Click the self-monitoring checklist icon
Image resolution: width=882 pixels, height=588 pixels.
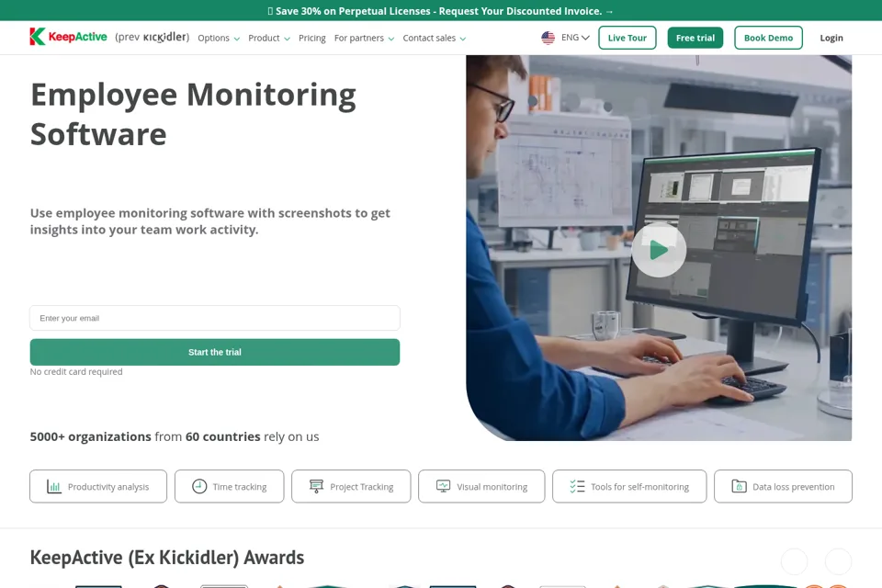tap(577, 486)
